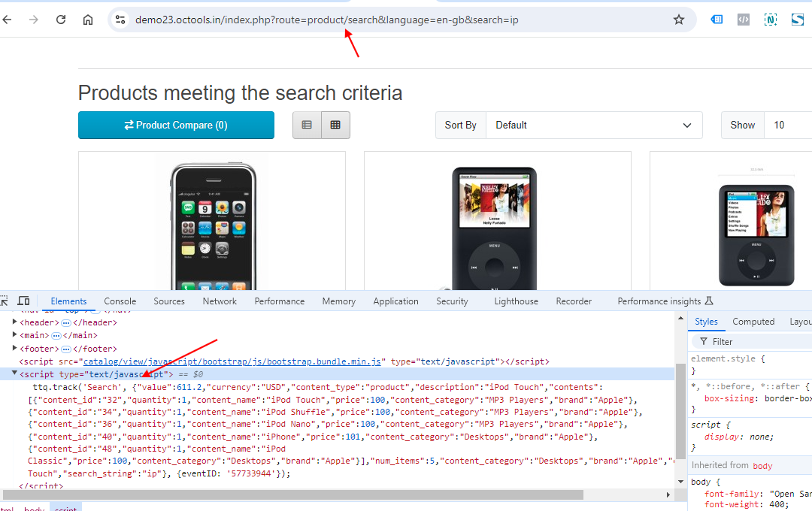Select the Computed pane tab

click(753, 322)
